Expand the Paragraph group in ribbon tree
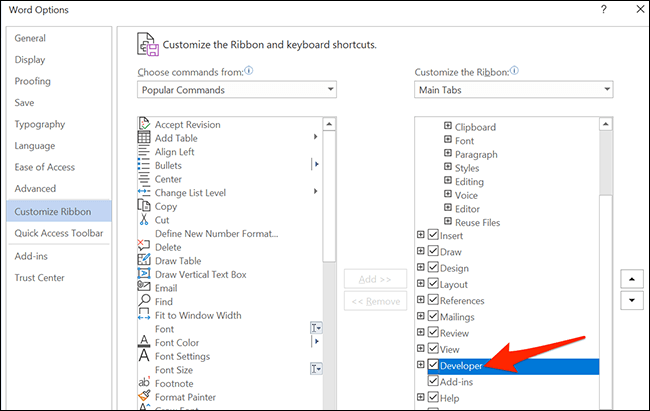 (448, 154)
